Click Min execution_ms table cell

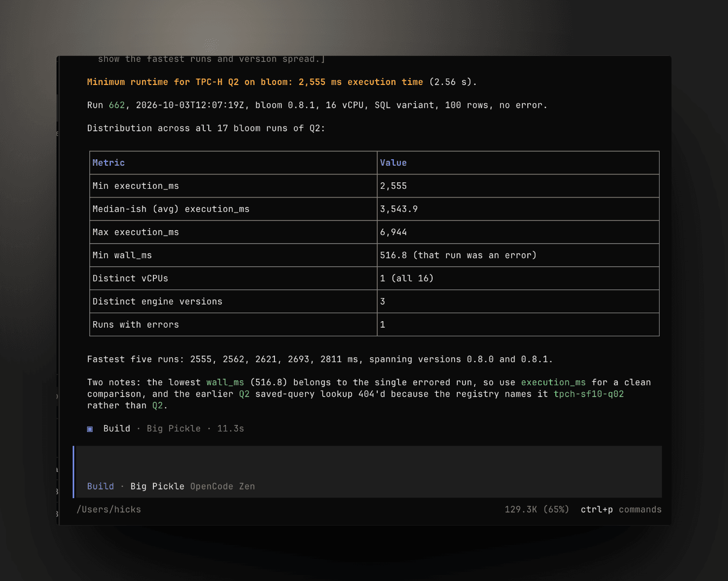point(233,186)
